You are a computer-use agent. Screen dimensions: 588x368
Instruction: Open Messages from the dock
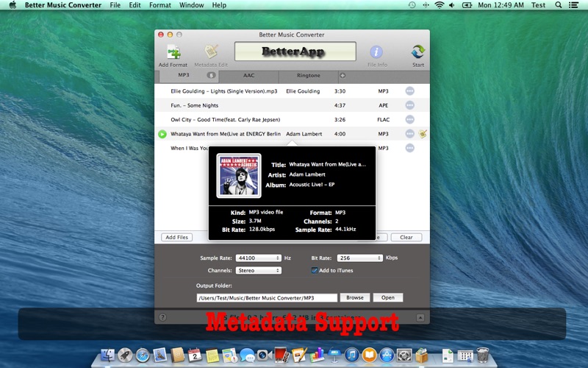(x=247, y=355)
